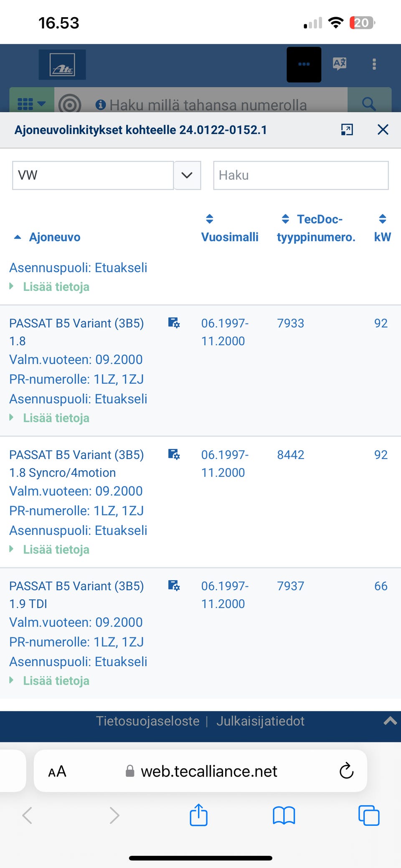The image size is (401, 868).
Task: Click the Haku filter input field
Action: tap(301, 175)
